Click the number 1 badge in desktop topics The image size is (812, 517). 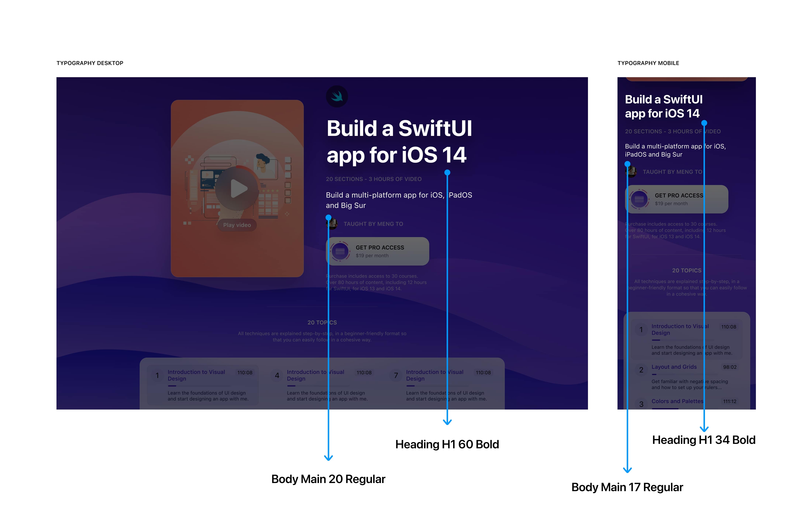pyautogui.click(x=157, y=376)
